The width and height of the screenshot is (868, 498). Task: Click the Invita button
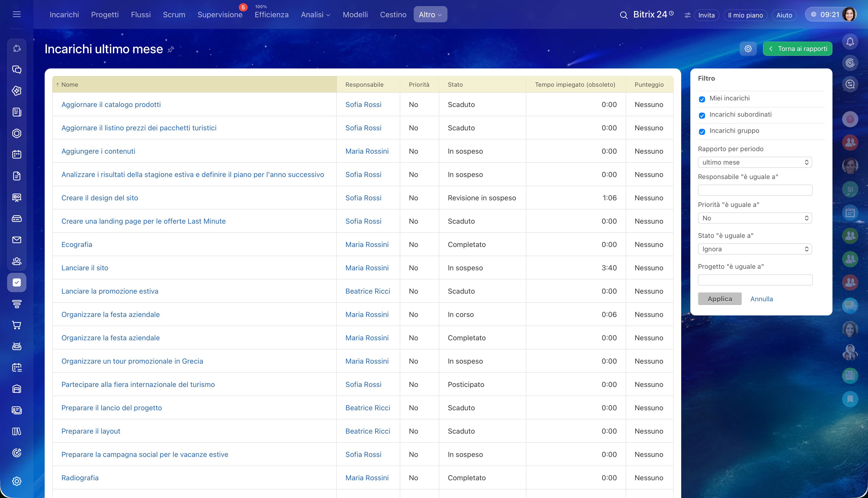[706, 15]
